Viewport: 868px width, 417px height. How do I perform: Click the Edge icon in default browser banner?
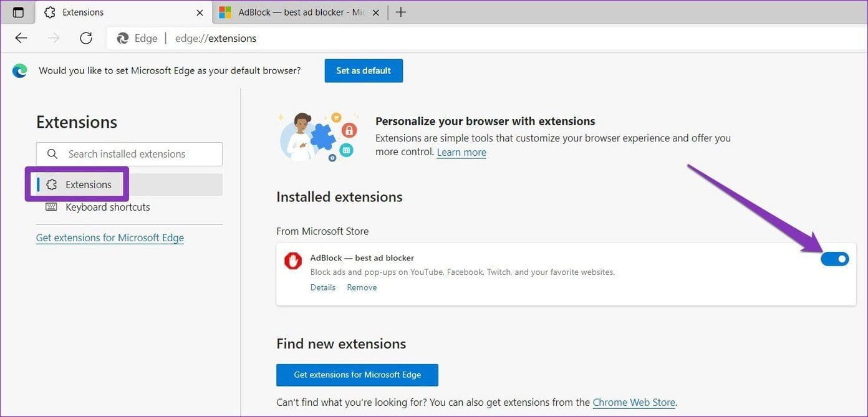tap(20, 71)
